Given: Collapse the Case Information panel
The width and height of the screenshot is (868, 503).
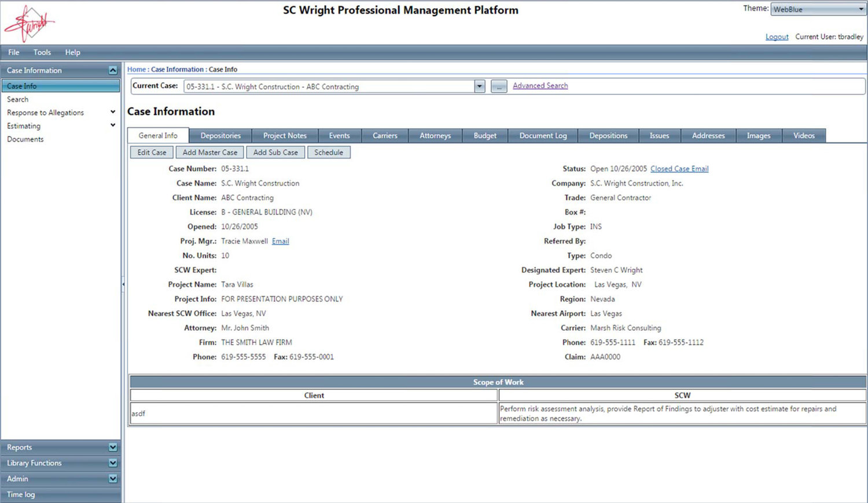Looking at the screenshot, I should tap(113, 70).
